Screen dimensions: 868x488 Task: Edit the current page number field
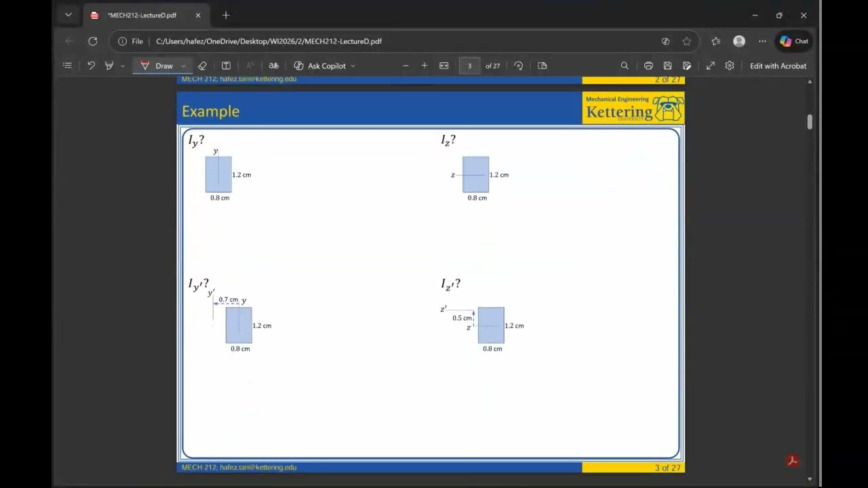[469, 66]
